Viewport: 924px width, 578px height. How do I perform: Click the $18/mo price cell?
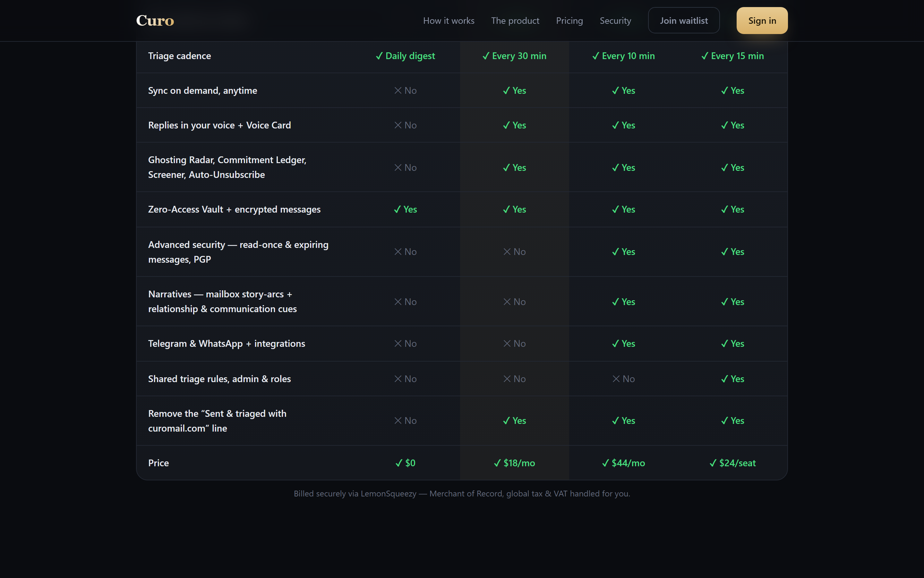[514, 463]
